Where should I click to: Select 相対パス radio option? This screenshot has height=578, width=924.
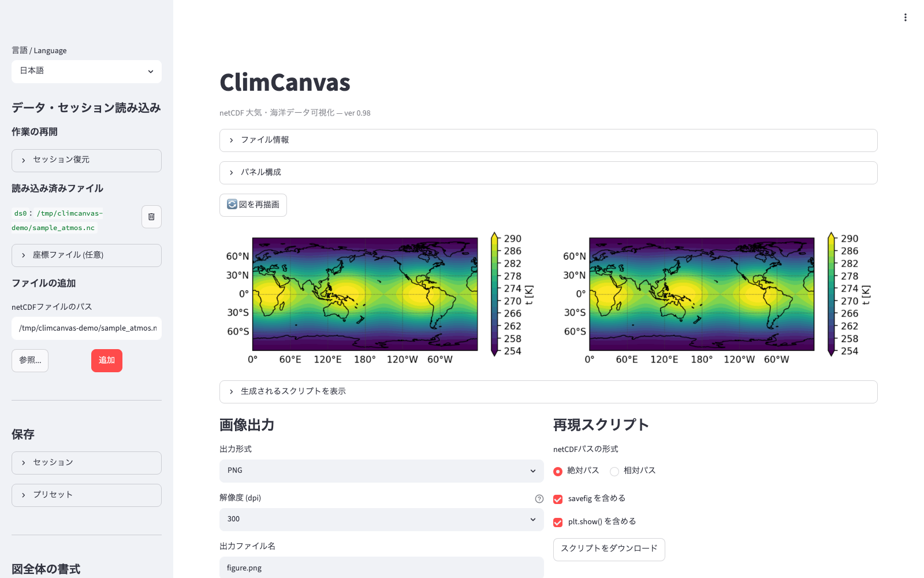(x=633, y=471)
